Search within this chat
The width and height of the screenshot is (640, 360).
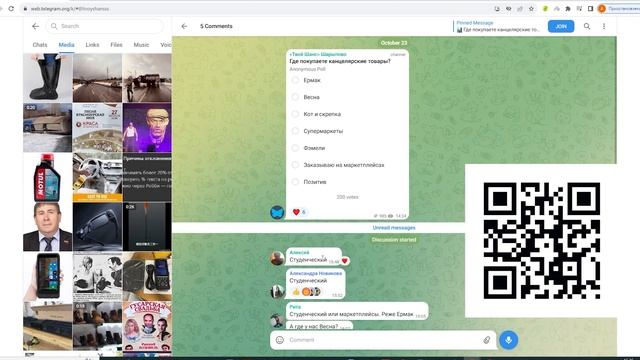(587, 26)
